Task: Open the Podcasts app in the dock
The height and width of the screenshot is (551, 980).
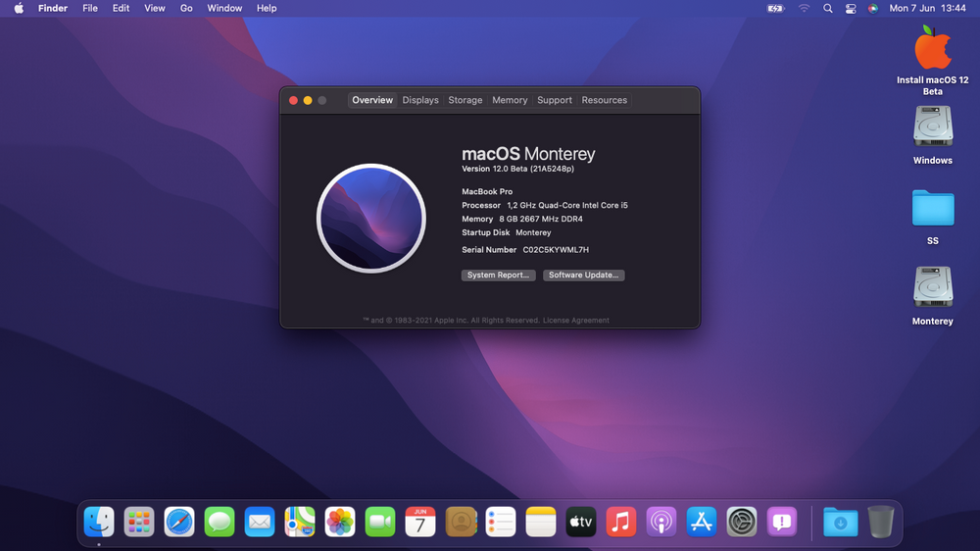Action: [661, 522]
